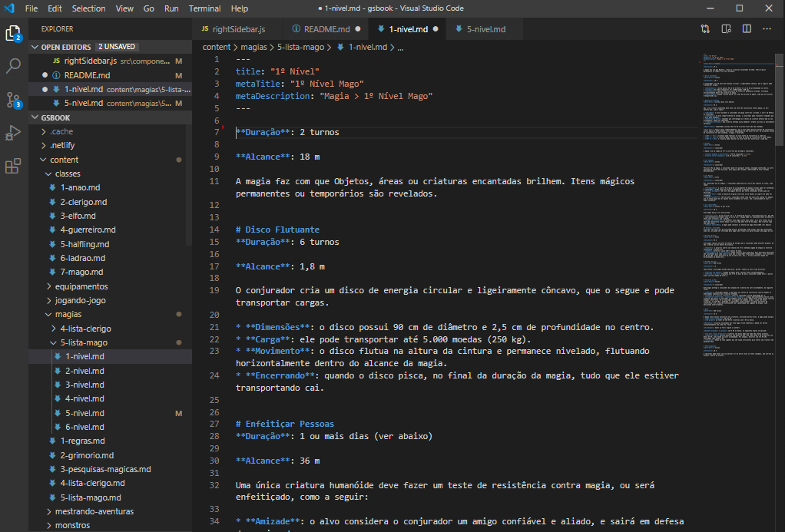Open the Run and Debug view

click(14, 133)
